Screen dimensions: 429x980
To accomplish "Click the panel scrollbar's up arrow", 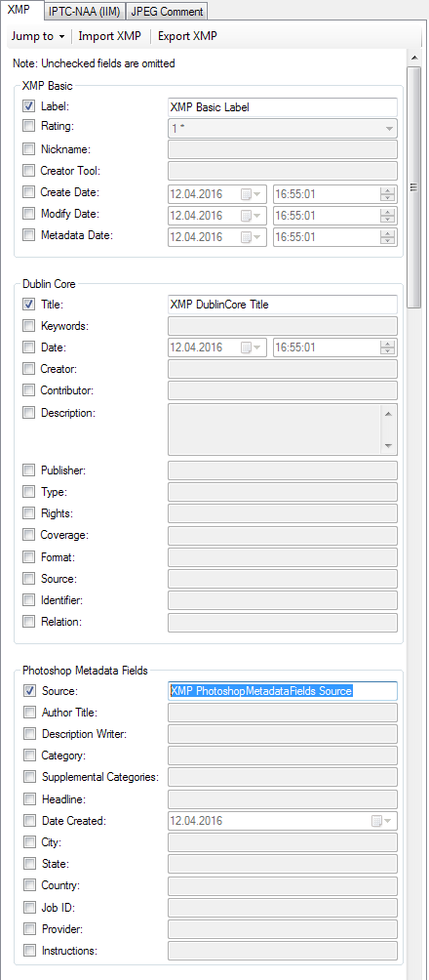I will pos(413,59).
